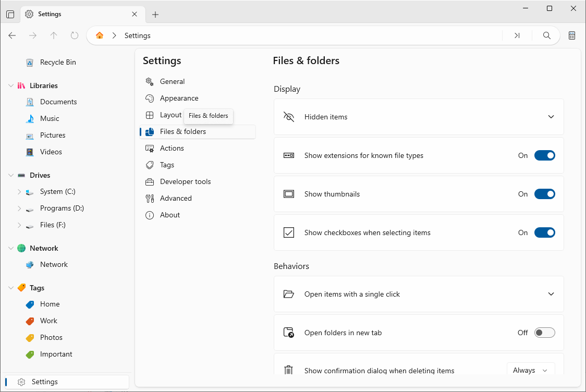586x392 pixels.
Task: Click the Network globe icon under Network
Action: 30,265
